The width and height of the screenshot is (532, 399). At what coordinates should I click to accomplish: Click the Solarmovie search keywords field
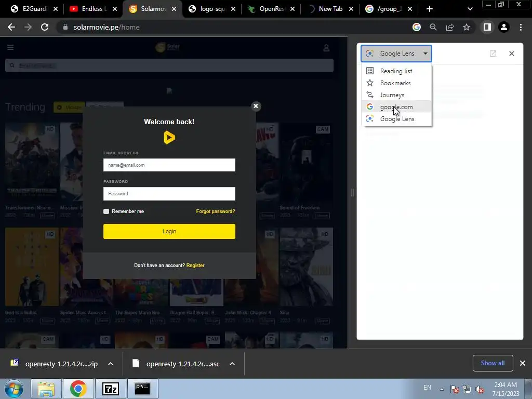pos(169,65)
